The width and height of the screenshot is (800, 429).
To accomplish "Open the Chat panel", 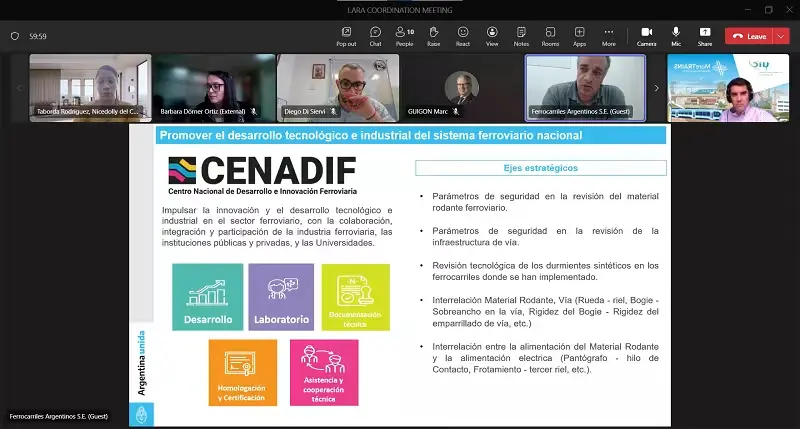I will [376, 37].
